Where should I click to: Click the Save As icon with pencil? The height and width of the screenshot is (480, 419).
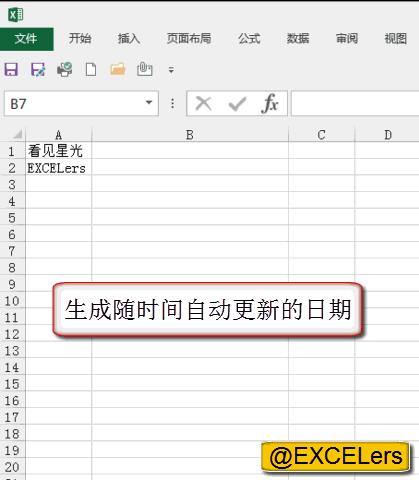pos(38,70)
